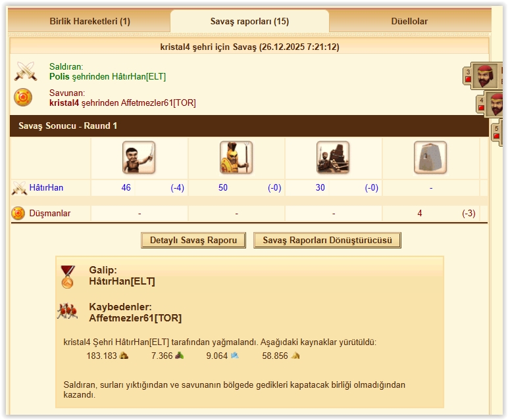This screenshot has width=508, height=420.
Task: Click the crystal resource icon next to 9.064
Action: (234, 356)
